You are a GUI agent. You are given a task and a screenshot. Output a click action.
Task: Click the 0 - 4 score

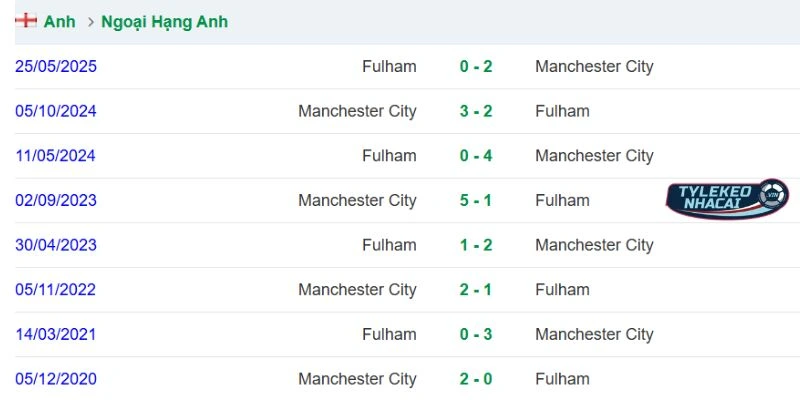point(476,156)
